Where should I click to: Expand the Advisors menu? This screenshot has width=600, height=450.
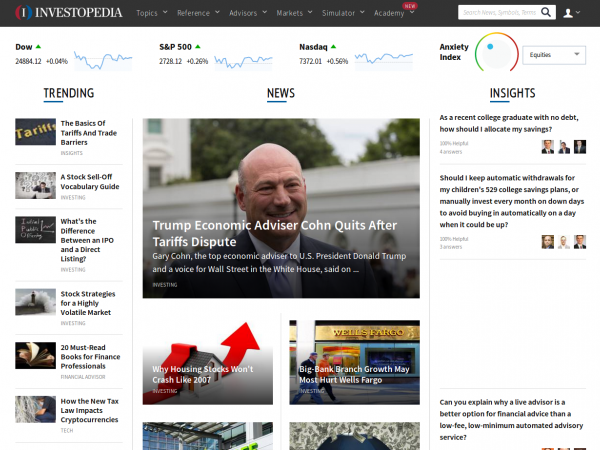click(248, 13)
